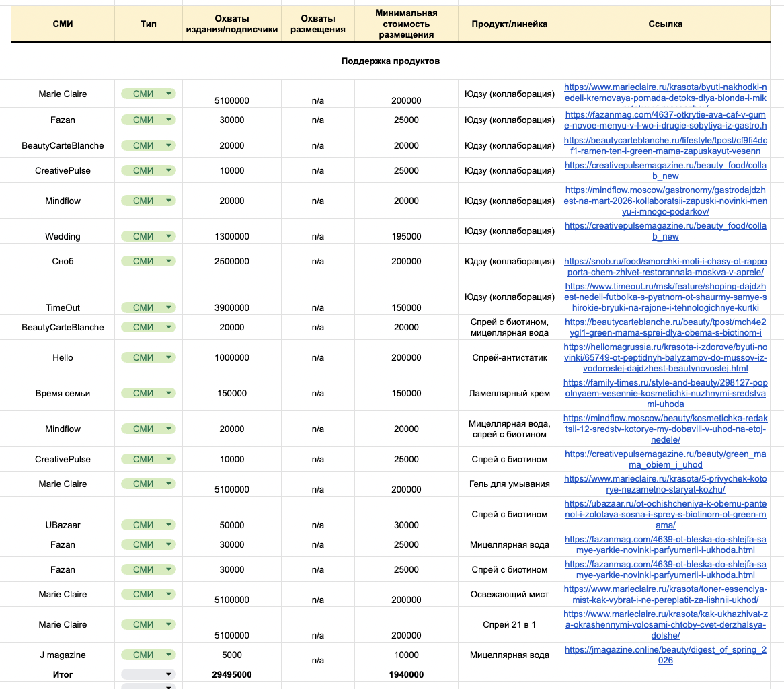784x689 pixels.
Task: Select the Спрей-антистатик product cell
Action: (x=510, y=357)
